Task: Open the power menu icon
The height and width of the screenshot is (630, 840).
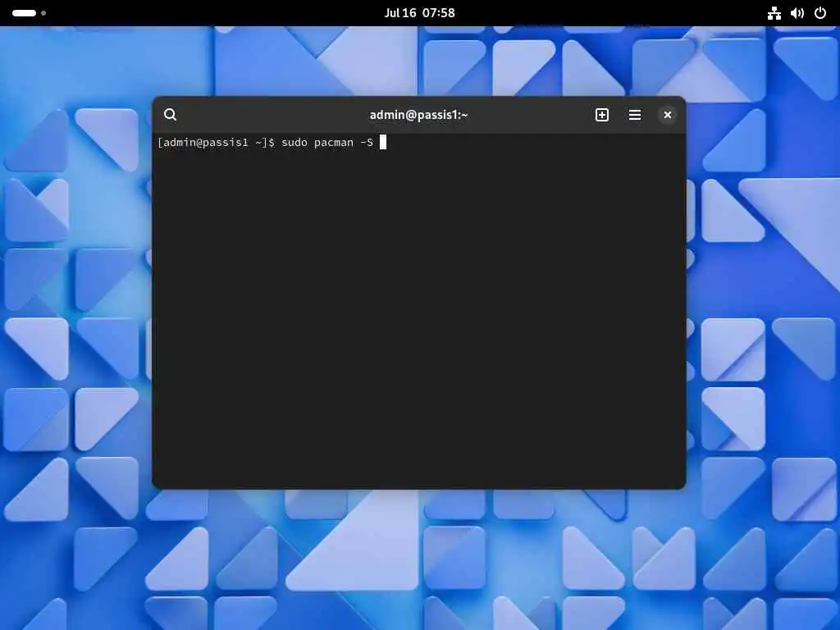Action: coord(820,13)
